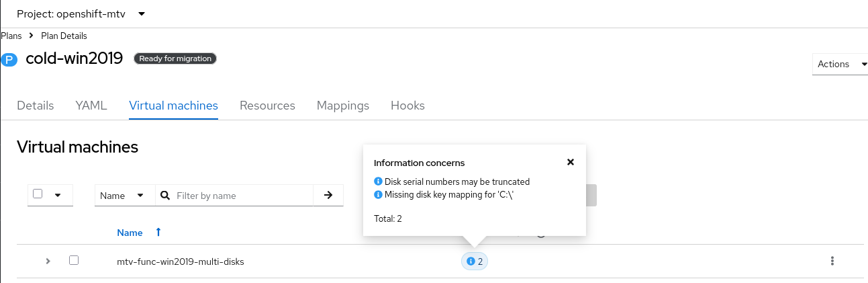Viewport: 868px width, 283px height.
Task: Click the filter search arrow button
Action: point(328,195)
